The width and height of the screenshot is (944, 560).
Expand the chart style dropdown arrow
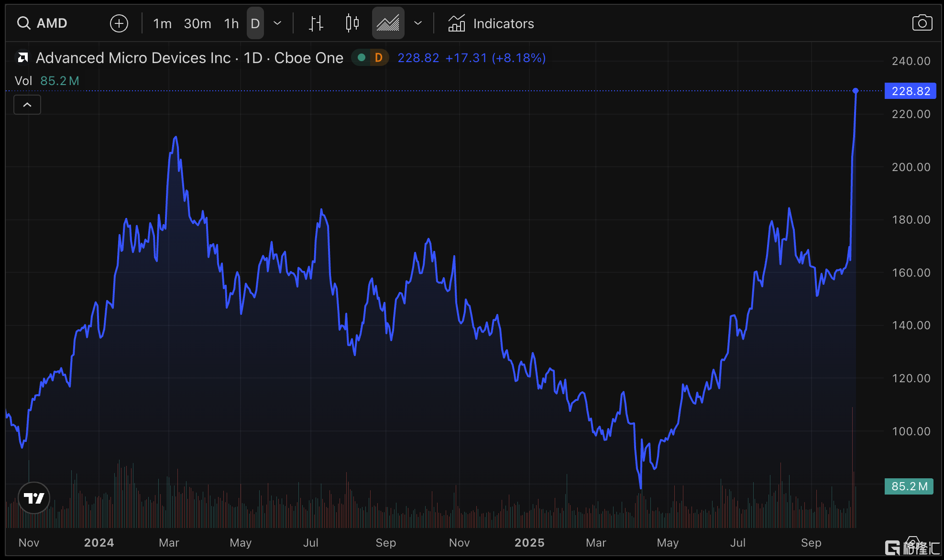(418, 23)
